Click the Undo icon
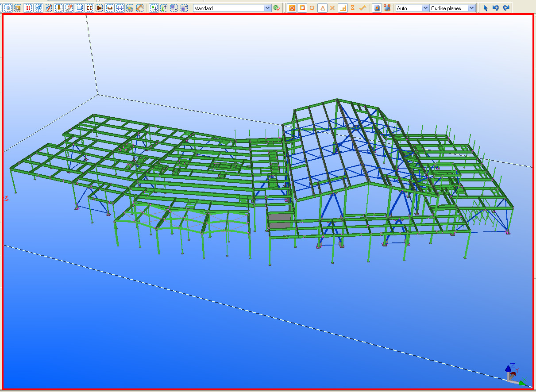The image size is (536, 392). (495, 8)
